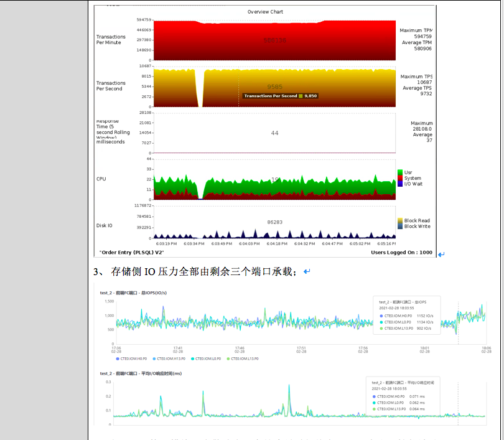This screenshot has height=440, width=504.
Task: Click the 6:05:02 PM time axis label
Action: pos(360,243)
